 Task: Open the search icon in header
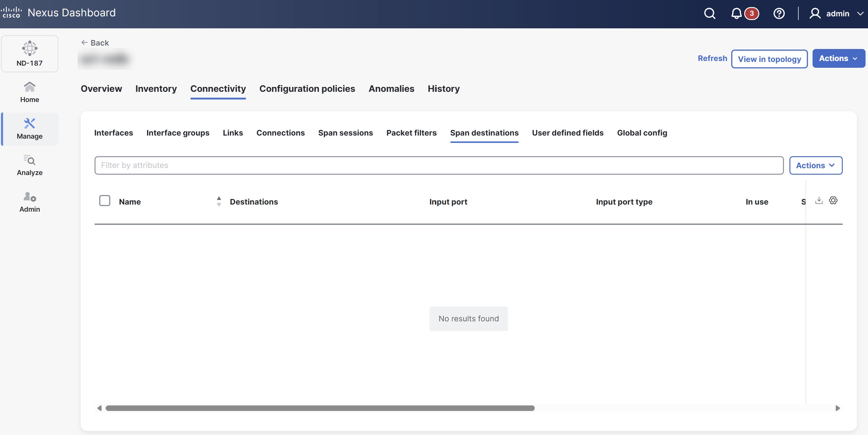tap(709, 14)
